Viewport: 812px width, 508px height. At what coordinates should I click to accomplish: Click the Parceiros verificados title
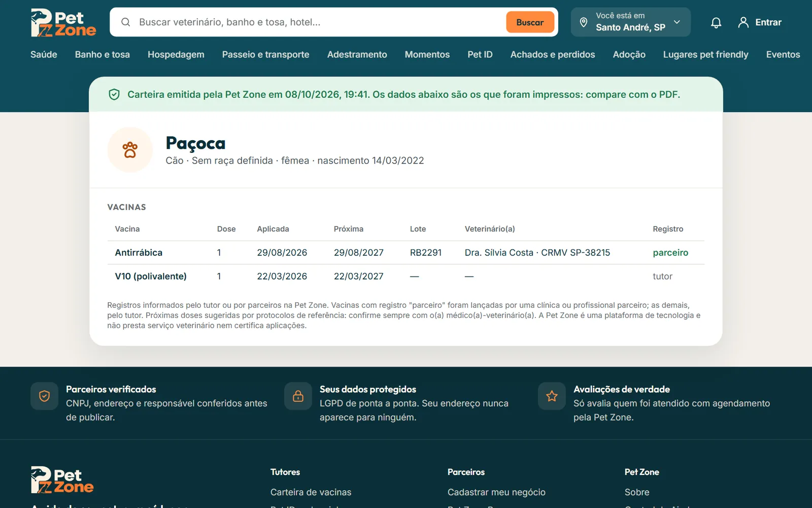pos(111,389)
